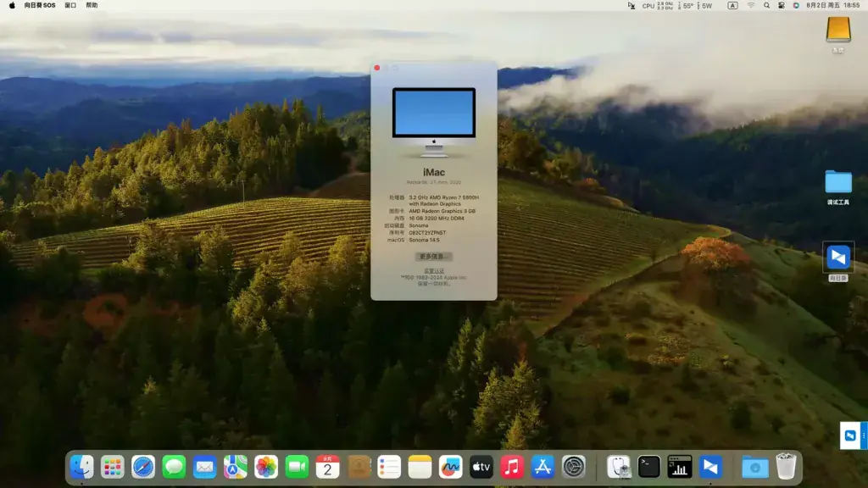868x488 pixels.
Task: Open the Reminders app in Dock
Action: pyautogui.click(x=389, y=467)
